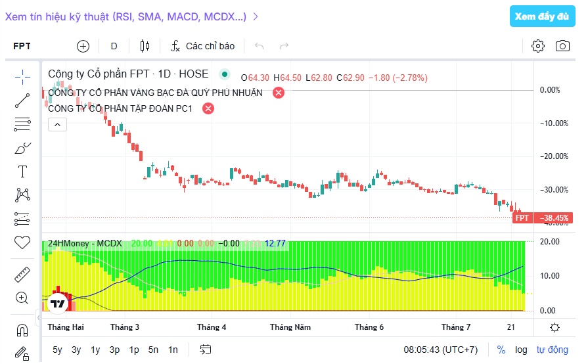The height and width of the screenshot is (364, 588).
Task: Select the 1y time range
Action: [x=95, y=350]
